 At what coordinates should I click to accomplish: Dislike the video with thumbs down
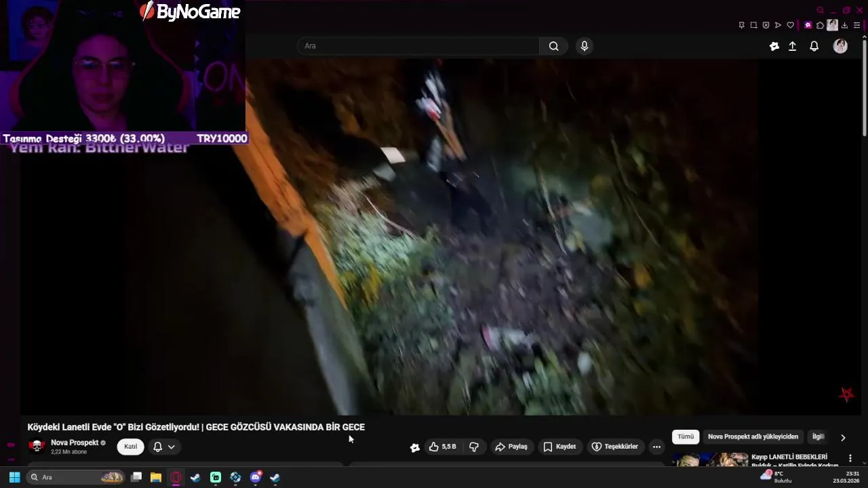pos(474,447)
